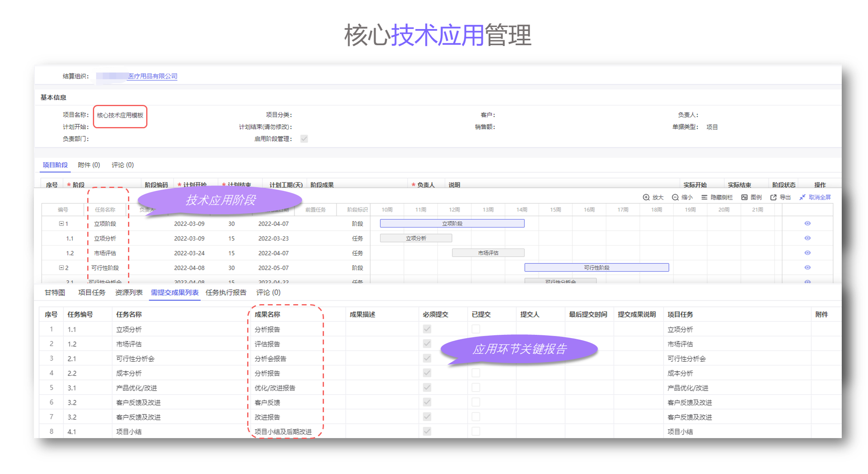Image resolution: width=868 pixels, height=474 pixels.
Task: Click 项目名称 field 核心技术应用模板
Action: pos(120,115)
